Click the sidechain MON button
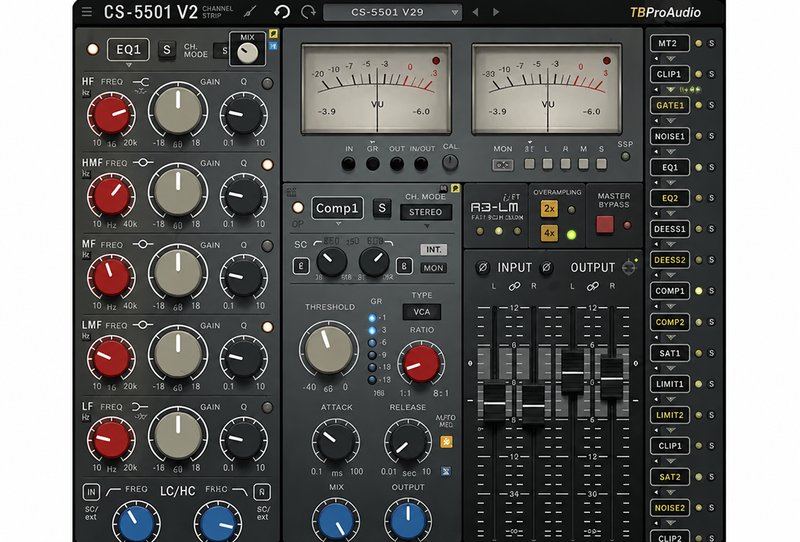The image size is (800, 542). [x=434, y=268]
